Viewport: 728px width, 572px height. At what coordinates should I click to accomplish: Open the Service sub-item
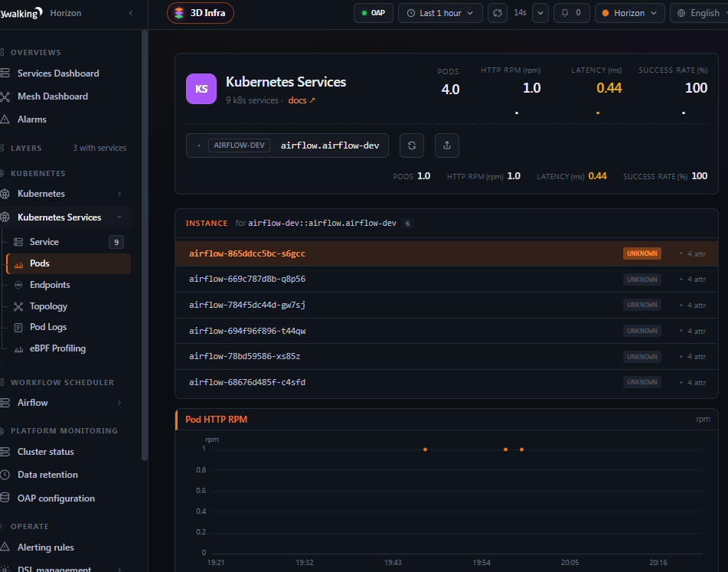(44, 242)
